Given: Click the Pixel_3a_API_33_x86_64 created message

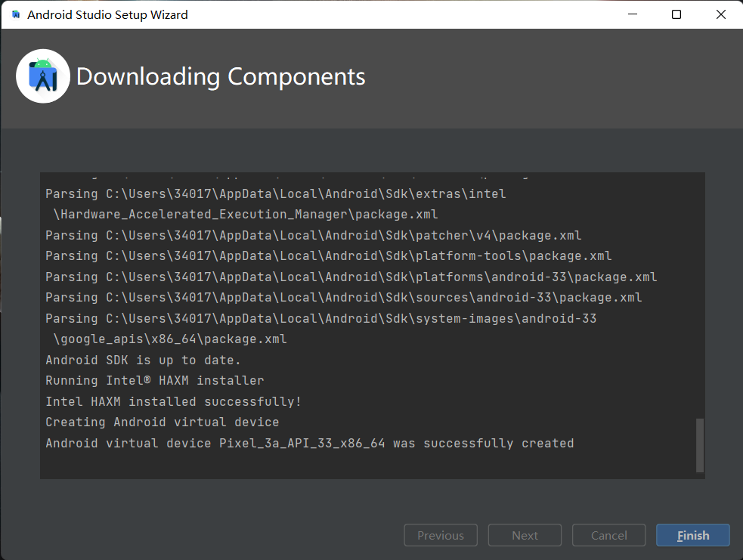Looking at the screenshot, I should coord(309,444).
